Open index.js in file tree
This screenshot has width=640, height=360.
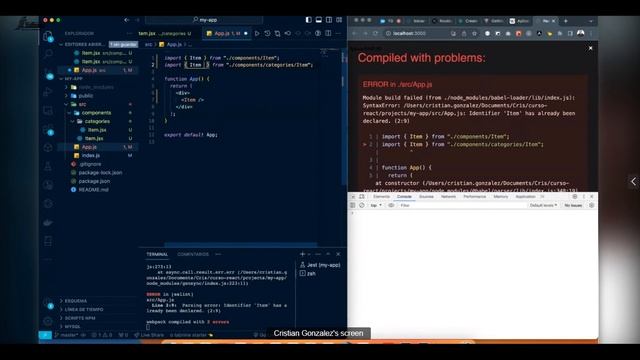91,156
